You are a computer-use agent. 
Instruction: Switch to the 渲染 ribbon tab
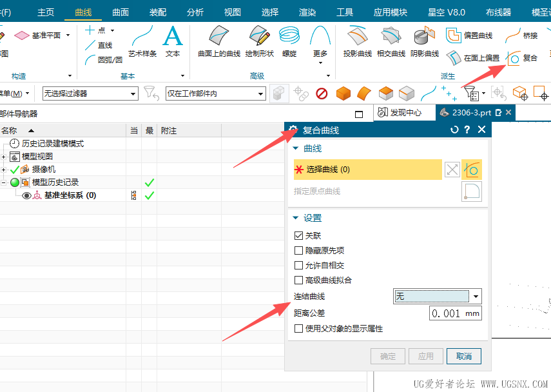307,12
